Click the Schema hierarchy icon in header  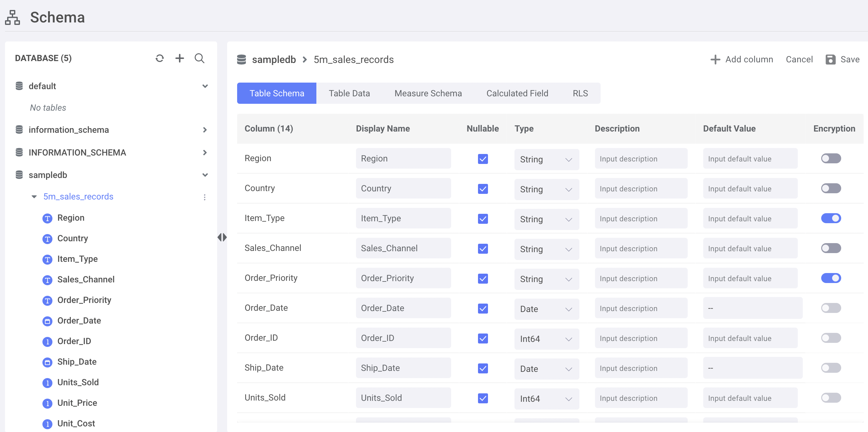coord(12,17)
